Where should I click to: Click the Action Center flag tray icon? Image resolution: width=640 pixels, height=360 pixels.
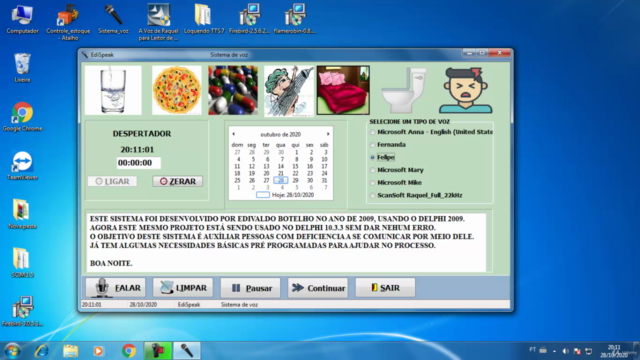[x=577, y=351]
